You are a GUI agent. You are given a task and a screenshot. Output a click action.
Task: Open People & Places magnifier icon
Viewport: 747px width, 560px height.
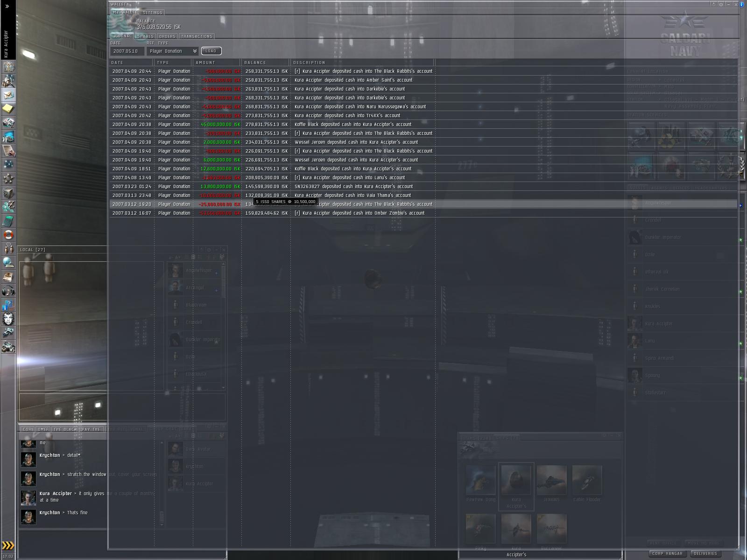pyautogui.click(x=8, y=81)
